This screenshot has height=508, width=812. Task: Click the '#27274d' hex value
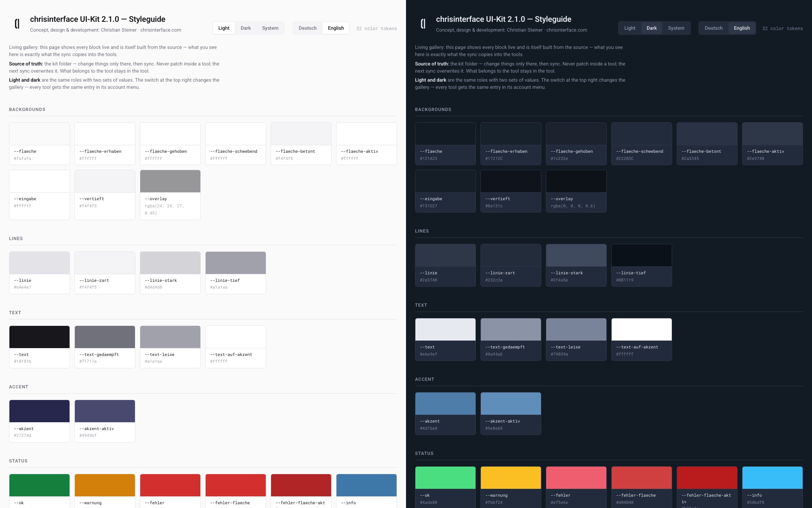(x=23, y=435)
